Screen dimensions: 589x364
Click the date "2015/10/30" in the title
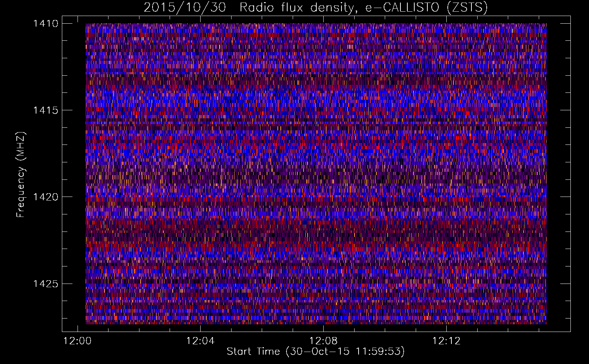tap(185, 8)
